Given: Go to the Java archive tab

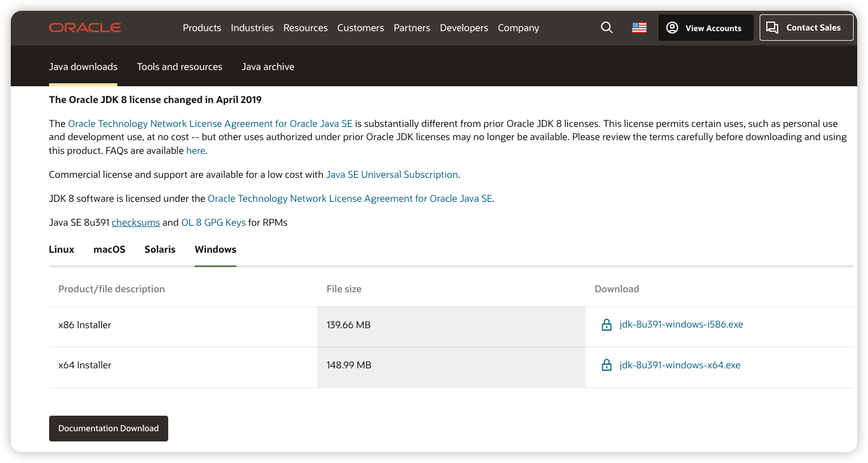Looking at the screenshot, I should [268, 66].
